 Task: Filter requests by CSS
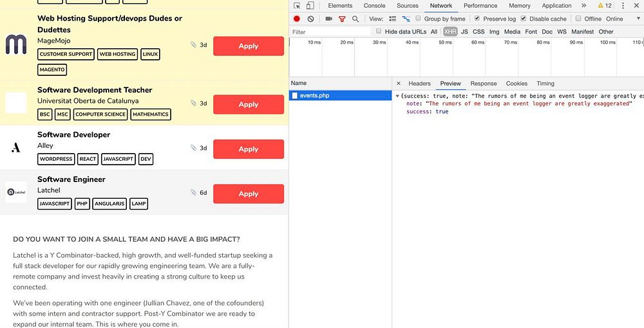click(x=478, y=32)
